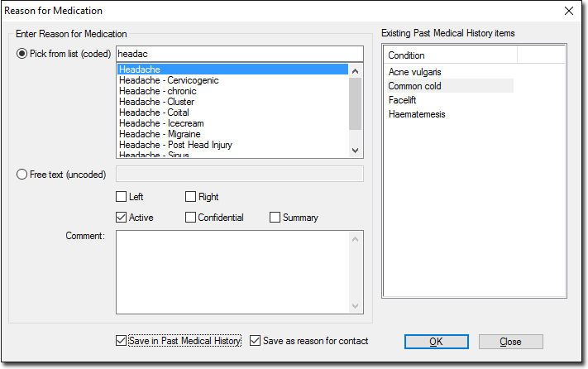Toggle Save in Past Medical History
Viewport: 588px width, 369px height.
point(122,341)
